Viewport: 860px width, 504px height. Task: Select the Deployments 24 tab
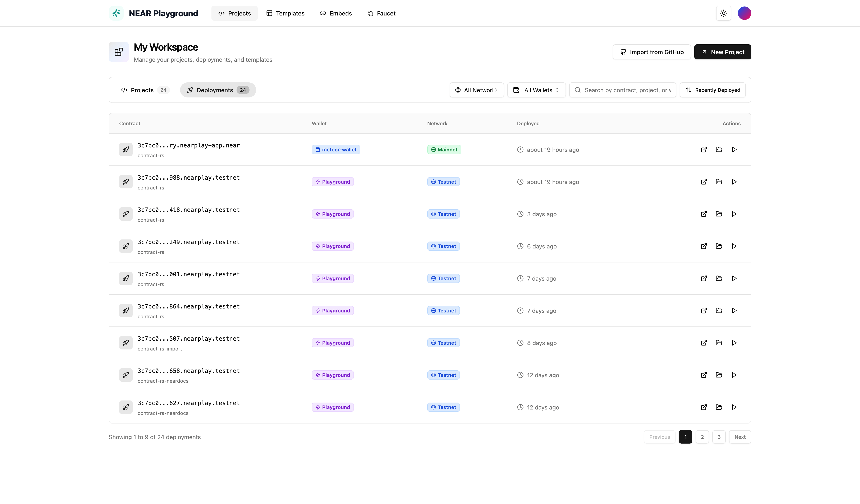point(218,90)
